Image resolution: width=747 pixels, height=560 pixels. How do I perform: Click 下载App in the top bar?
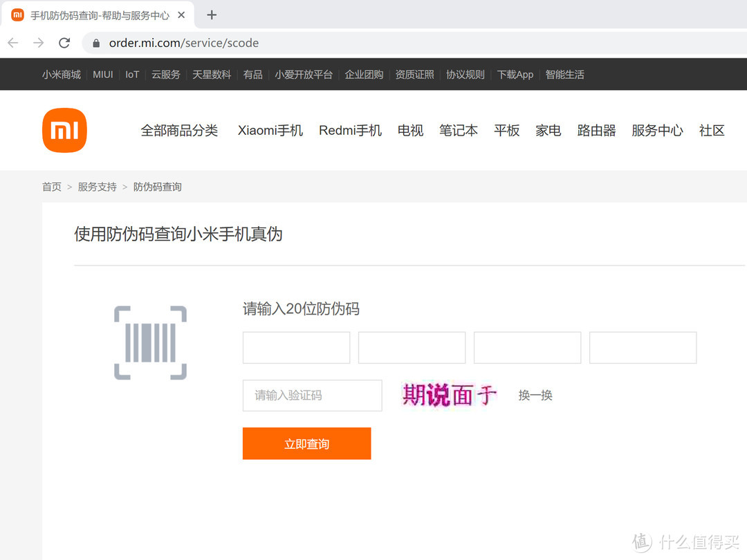[x=515, y=75]
